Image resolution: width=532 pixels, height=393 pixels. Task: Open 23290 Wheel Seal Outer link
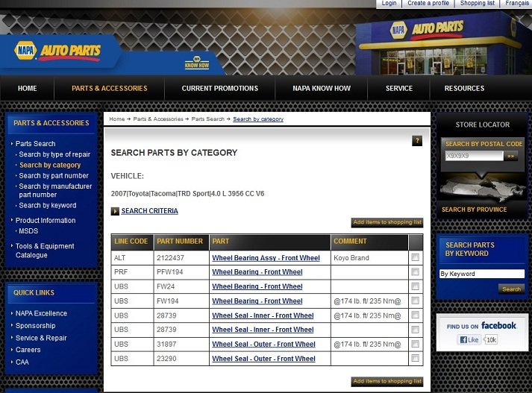263,359
